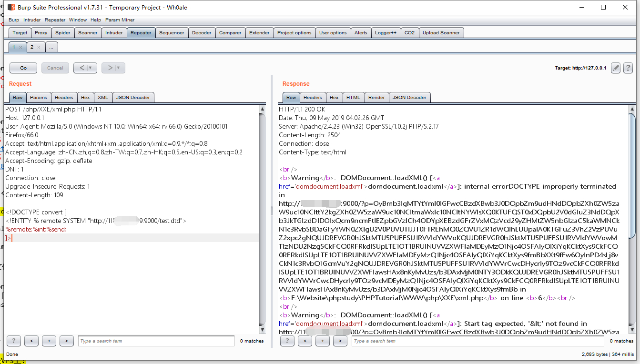
Task: Click the request pane vertical scrollbar
Action: (x=263, y=219)
